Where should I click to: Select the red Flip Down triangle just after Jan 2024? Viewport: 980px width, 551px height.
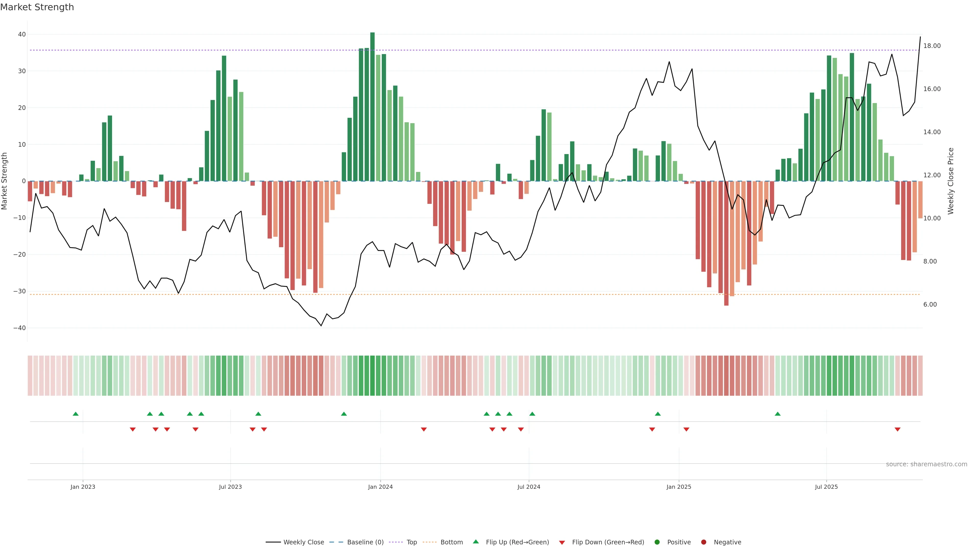[x=424, y=429]
